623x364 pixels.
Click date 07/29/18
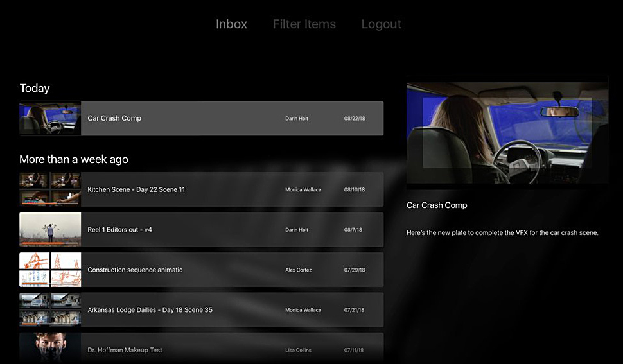point(355,270)
